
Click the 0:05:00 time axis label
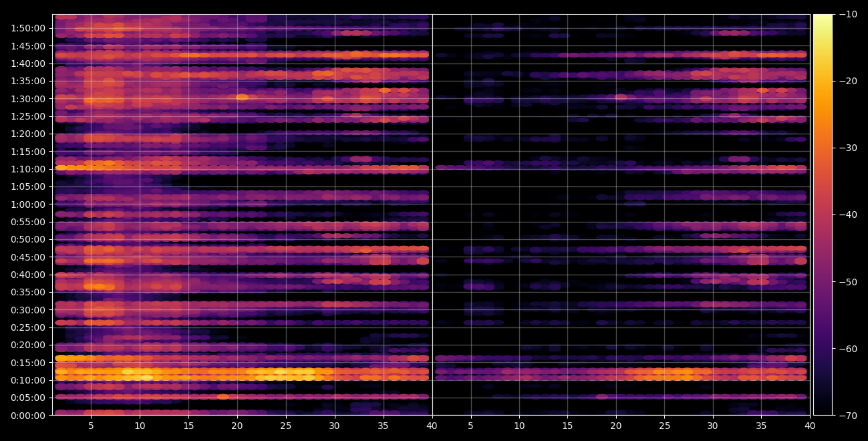29,398
